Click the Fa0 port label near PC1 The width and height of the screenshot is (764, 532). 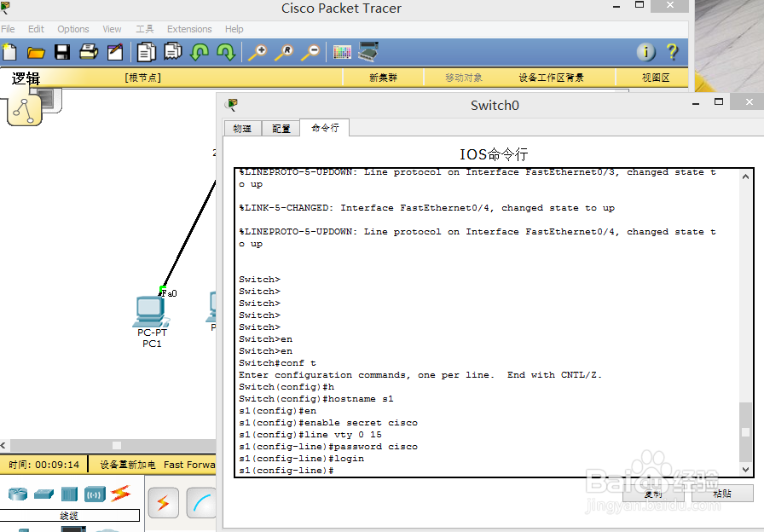pyautogui.click(x=169, y=293)
